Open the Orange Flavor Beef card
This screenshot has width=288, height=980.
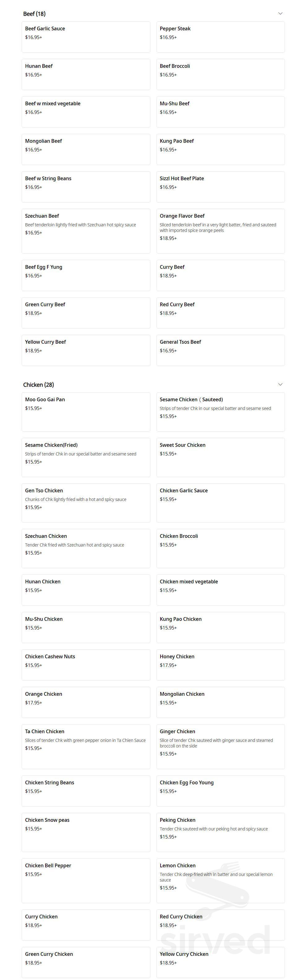220,231
